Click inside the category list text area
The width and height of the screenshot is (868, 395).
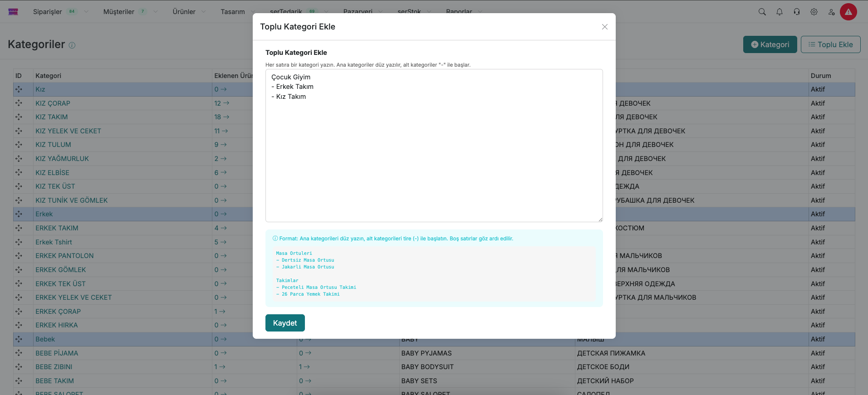[434, 154]
